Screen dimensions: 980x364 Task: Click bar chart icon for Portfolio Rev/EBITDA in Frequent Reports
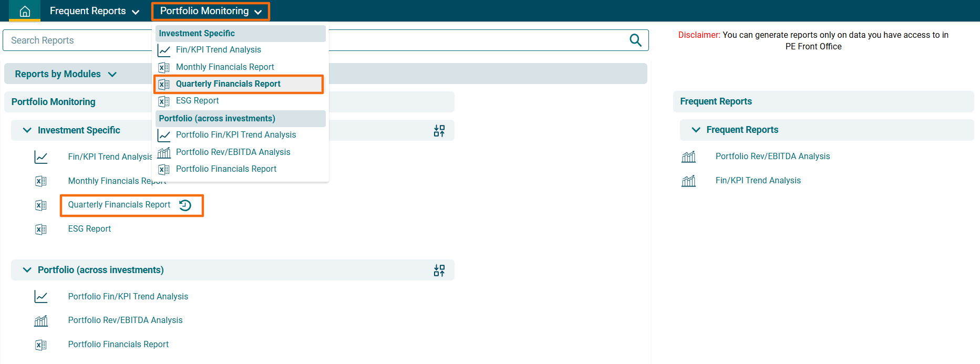coord(688,157)
